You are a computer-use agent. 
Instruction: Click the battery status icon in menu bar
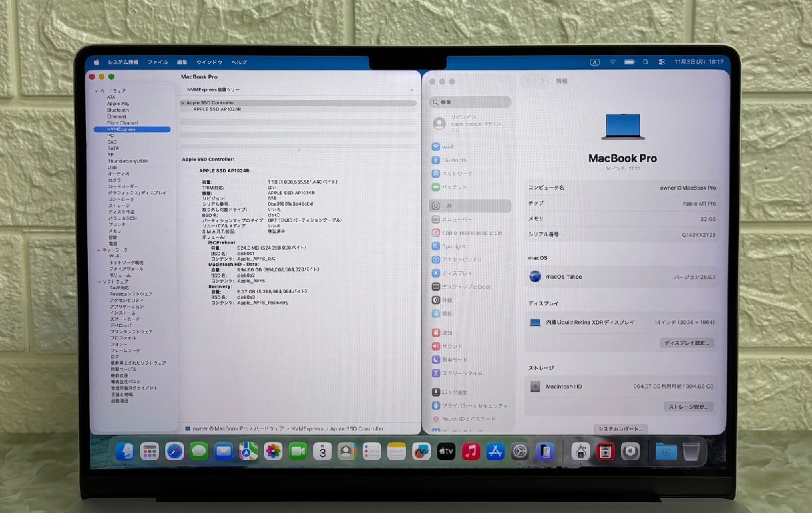pyautogui.click(x=629, y=62)
